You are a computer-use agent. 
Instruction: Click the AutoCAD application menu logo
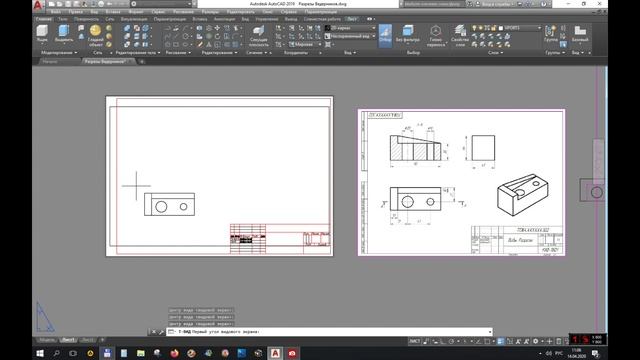(38, 5)
